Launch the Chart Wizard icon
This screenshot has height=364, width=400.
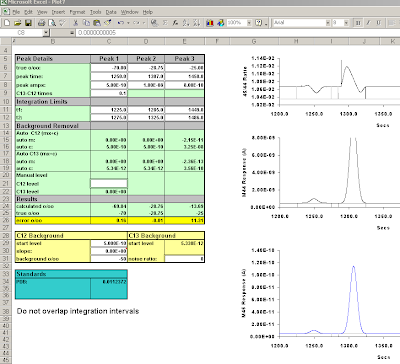point(210,23)
